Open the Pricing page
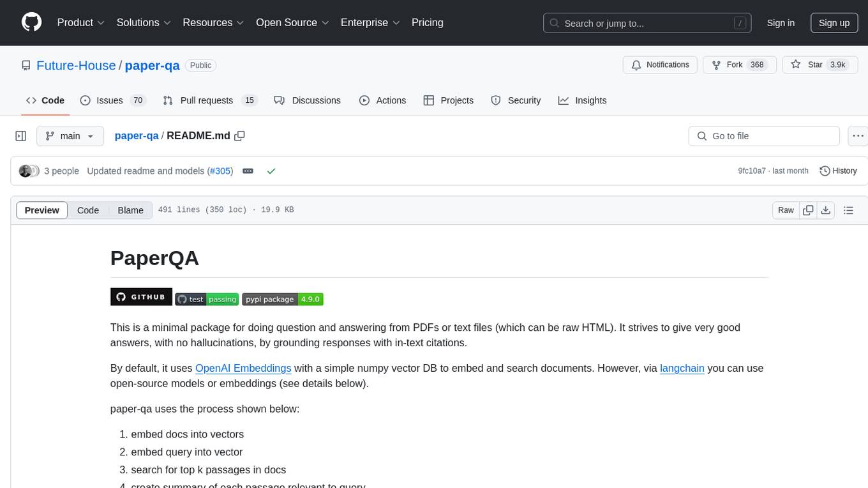Screen dimensions: 868x488 tap(428, 22)
